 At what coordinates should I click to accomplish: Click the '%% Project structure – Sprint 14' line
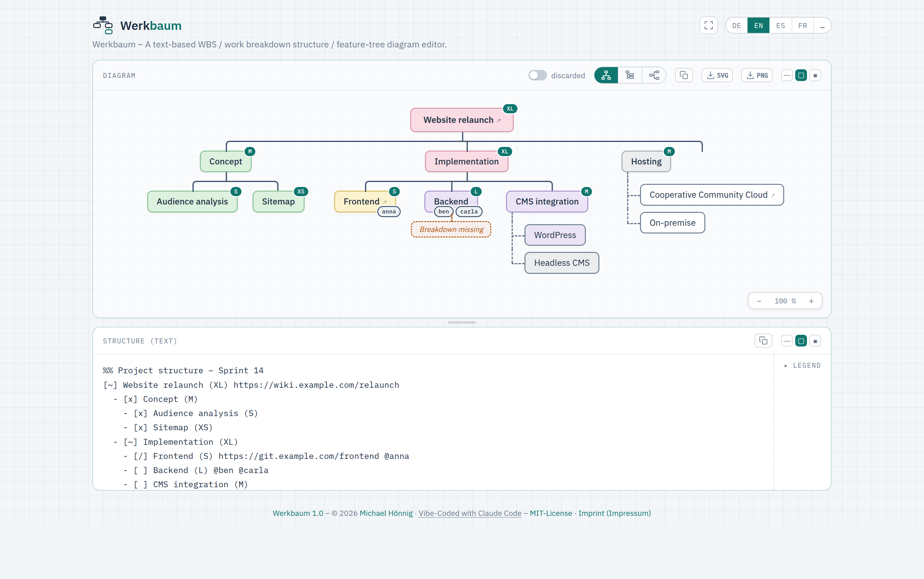coord(183,370)
